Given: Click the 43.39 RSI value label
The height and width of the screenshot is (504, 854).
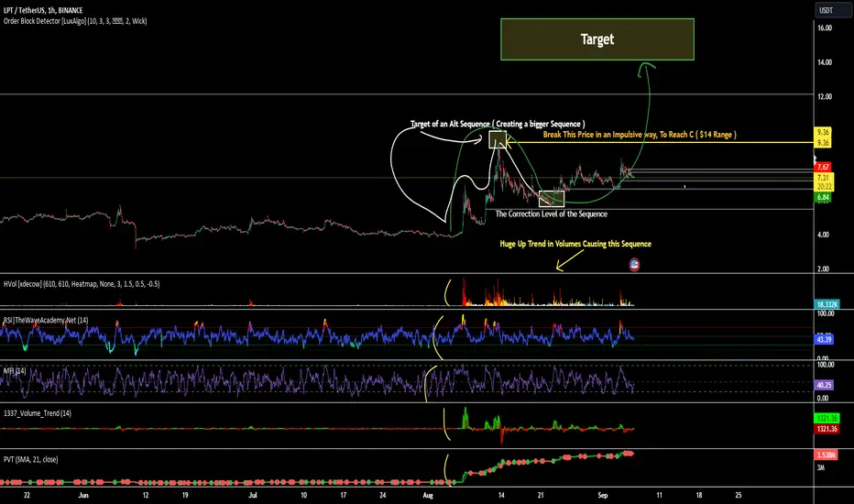Looking at the screenshot, I should 824,339.
